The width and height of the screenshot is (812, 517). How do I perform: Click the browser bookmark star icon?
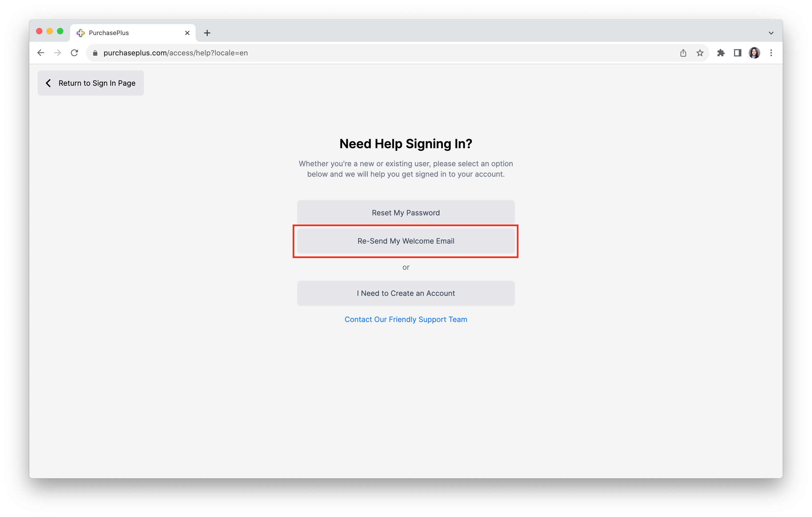coord(698,53)
